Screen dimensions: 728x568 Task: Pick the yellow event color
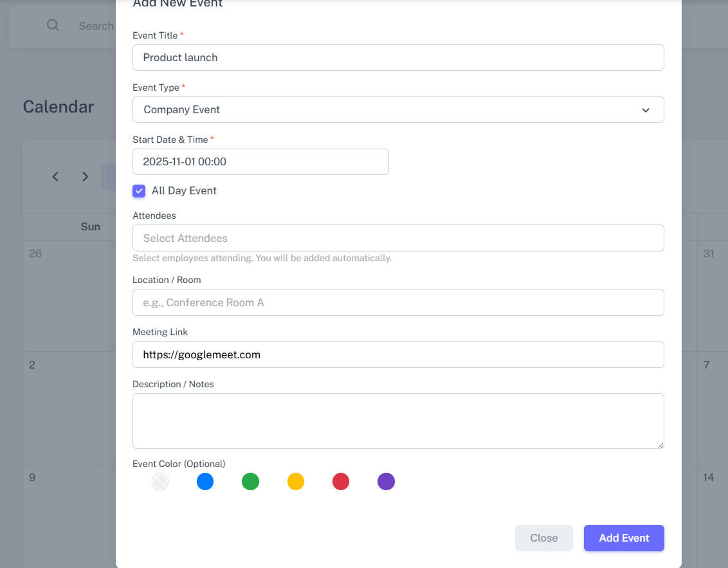[x=296, y=481]
